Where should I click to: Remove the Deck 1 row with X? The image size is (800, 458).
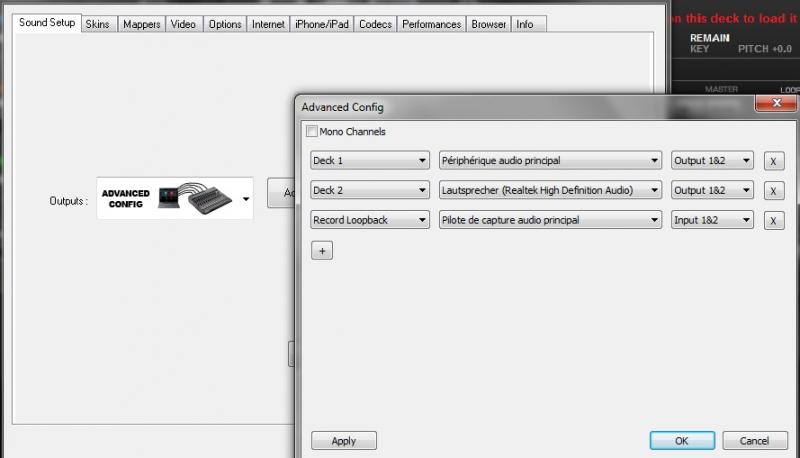coord(773,161)
